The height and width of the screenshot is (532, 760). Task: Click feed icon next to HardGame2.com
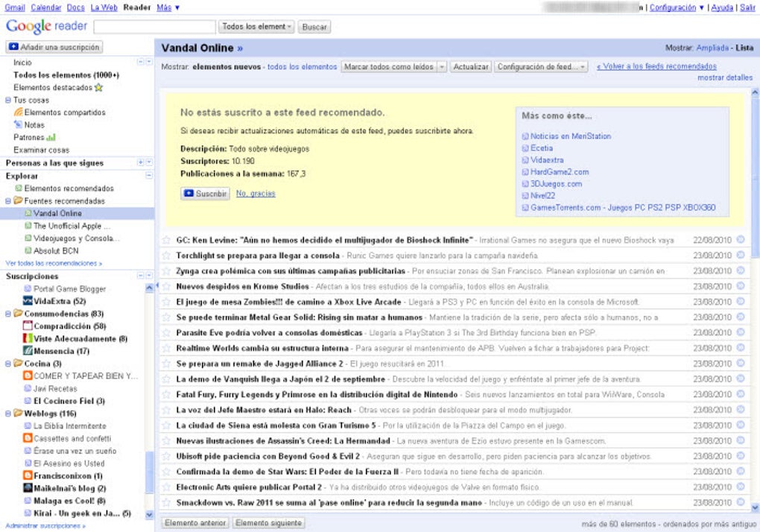525,172
